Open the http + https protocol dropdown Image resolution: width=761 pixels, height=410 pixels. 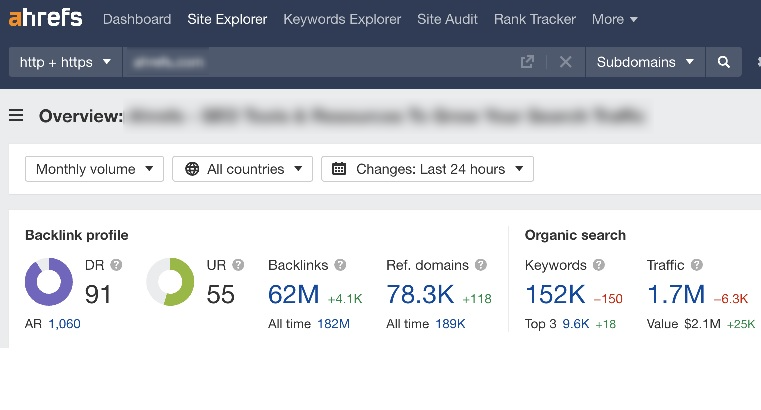point(66,62)
